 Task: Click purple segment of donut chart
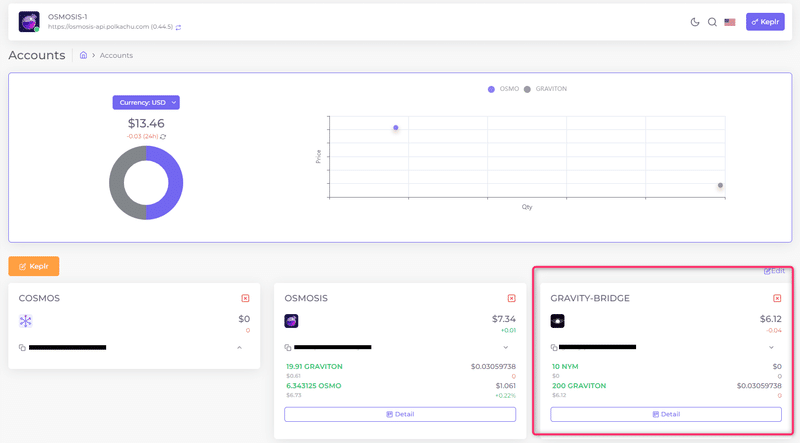tap(175, 183)
